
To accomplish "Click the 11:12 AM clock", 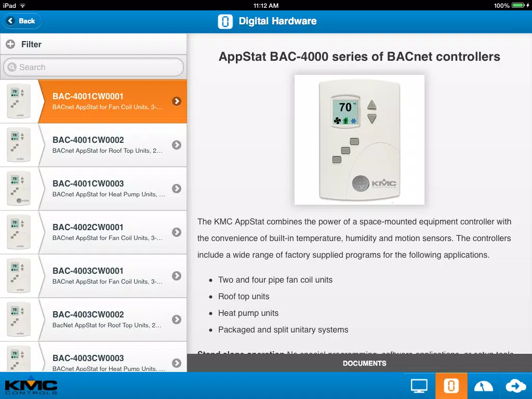I will [266, 5].
